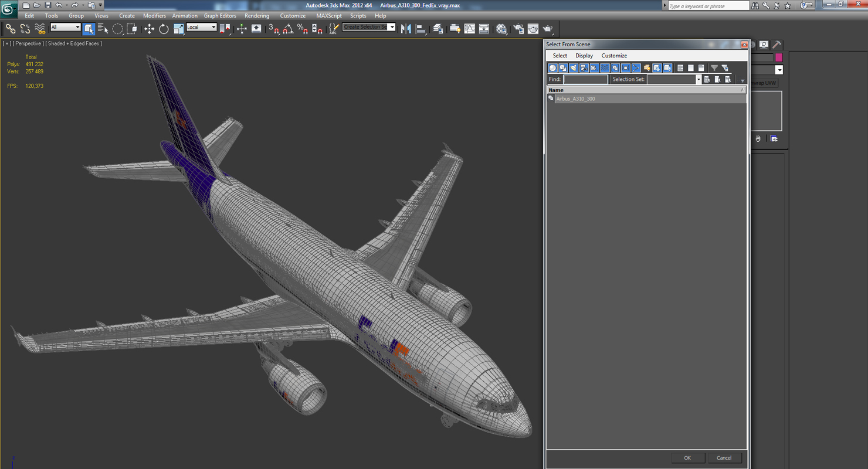
Task: Click the Shaded + Edged Faces label
Action: click(74, 43)
